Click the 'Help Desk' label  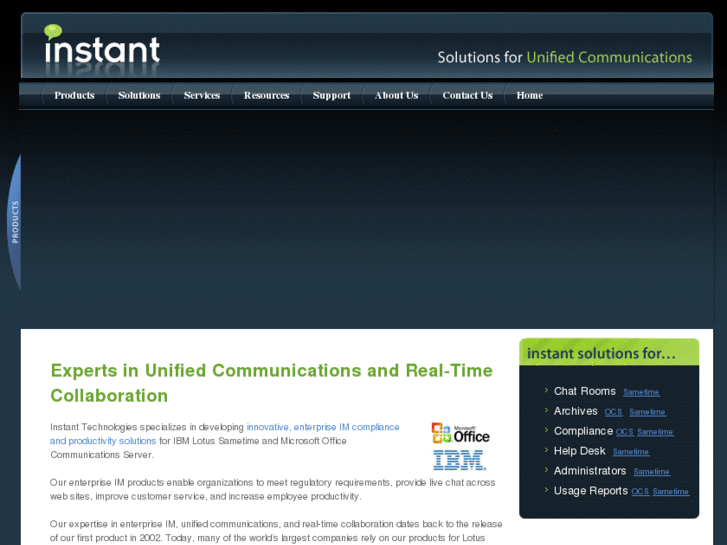(x=580, y=451)
